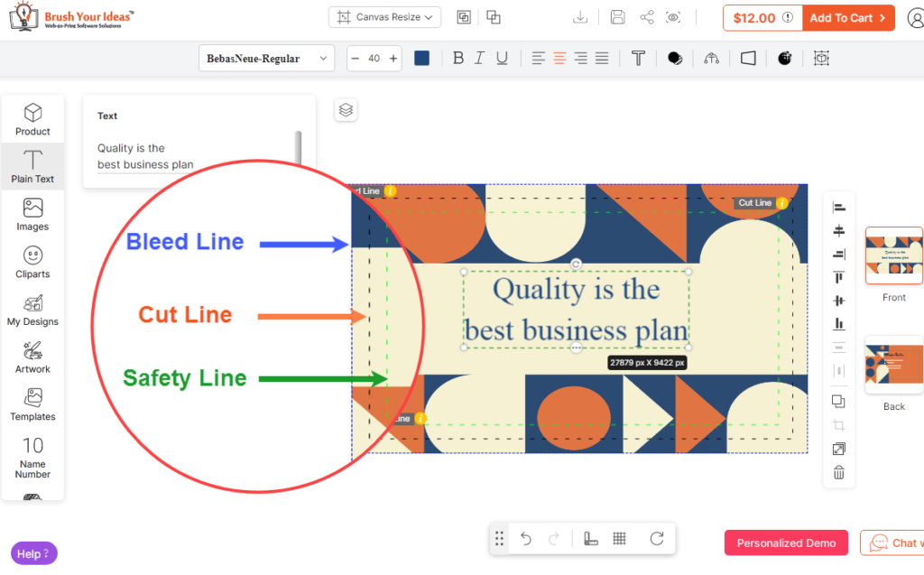
Task: Click the text outline T icon
Action: [x=638, y=58]
